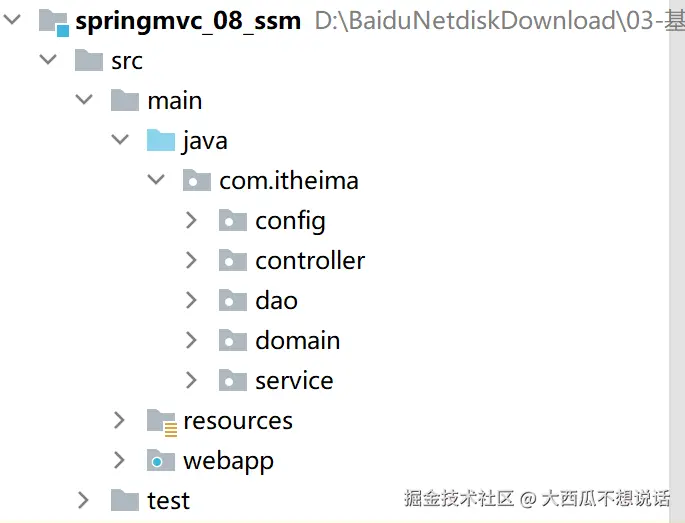Click the com.itheima package icon

197,180
